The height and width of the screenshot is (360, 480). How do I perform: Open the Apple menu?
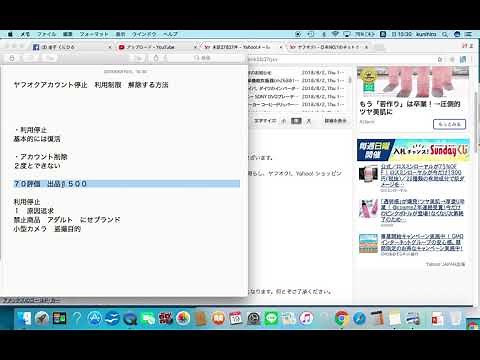[10, 34]
